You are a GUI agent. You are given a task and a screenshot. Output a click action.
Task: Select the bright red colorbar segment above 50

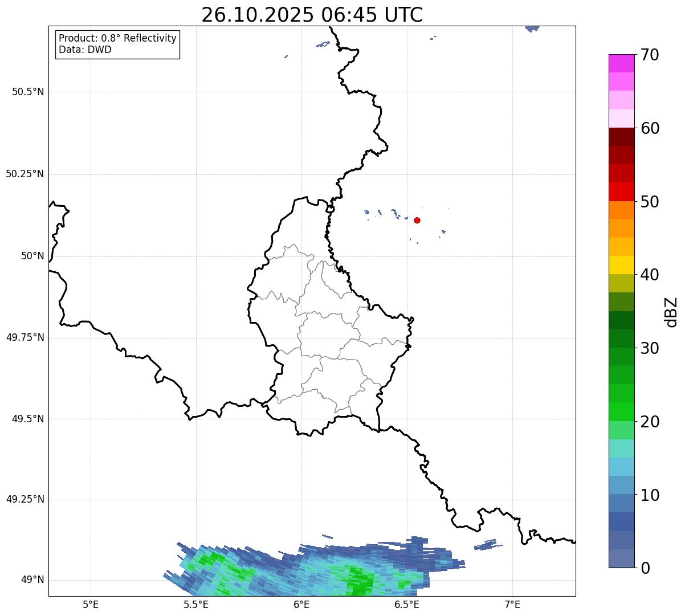pyautogui.click(x=621, y=192)
